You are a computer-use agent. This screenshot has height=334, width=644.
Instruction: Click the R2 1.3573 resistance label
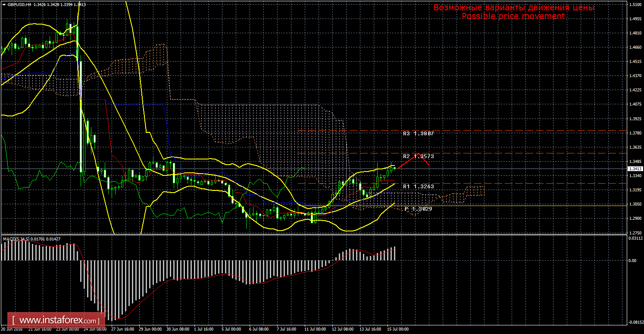(x=418, y=156)
